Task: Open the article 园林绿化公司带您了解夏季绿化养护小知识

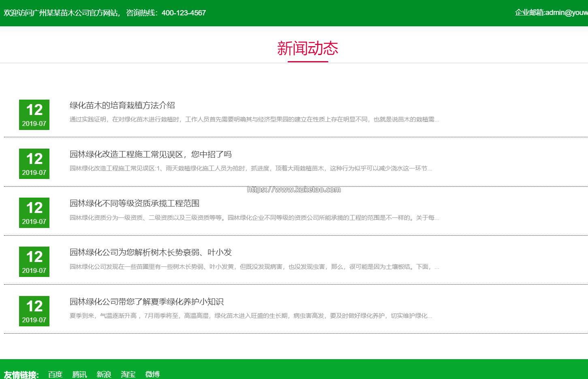Action: click(146, 302)
